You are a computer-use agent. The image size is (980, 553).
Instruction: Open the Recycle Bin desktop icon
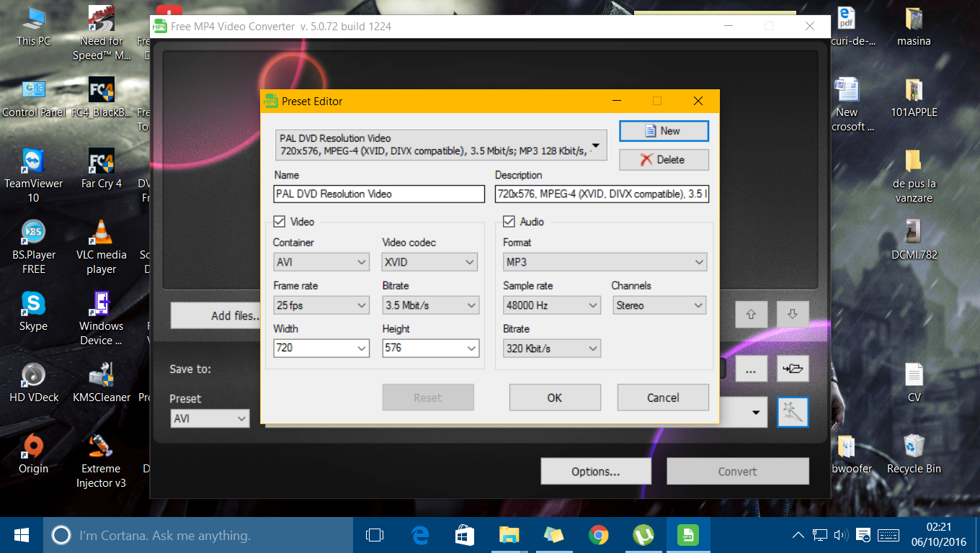914,454
